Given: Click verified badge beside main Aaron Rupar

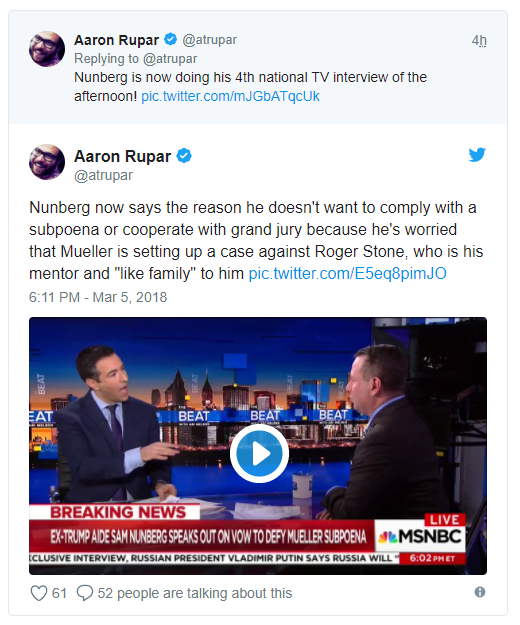Looking at the screenshot, I should pos(184,156).
